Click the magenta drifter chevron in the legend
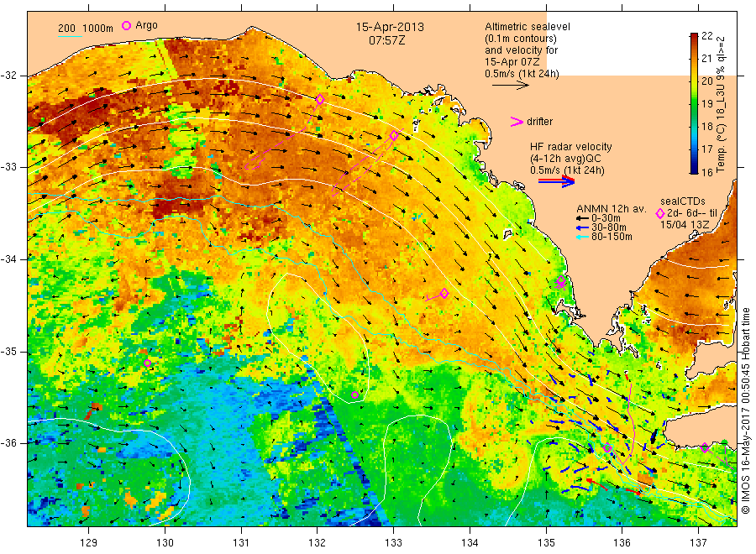This screenshot has width=756, height=554. [x=517, y=122]
